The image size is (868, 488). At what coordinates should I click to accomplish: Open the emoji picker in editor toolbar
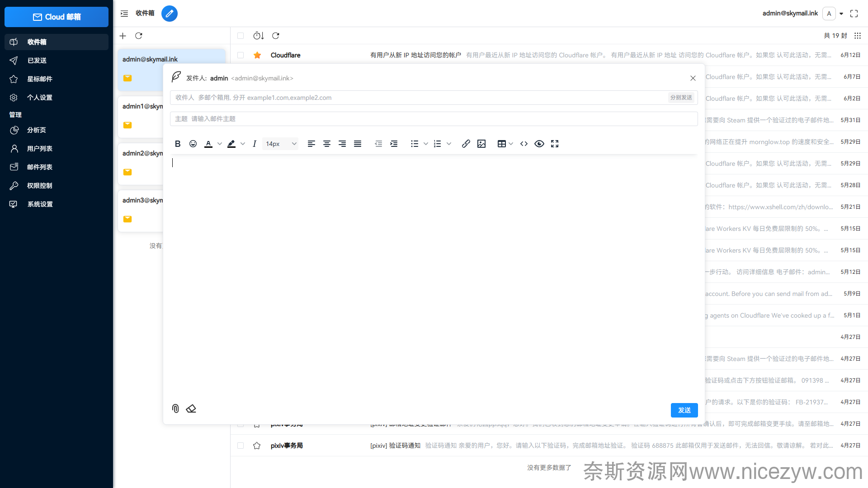point(193,144)
